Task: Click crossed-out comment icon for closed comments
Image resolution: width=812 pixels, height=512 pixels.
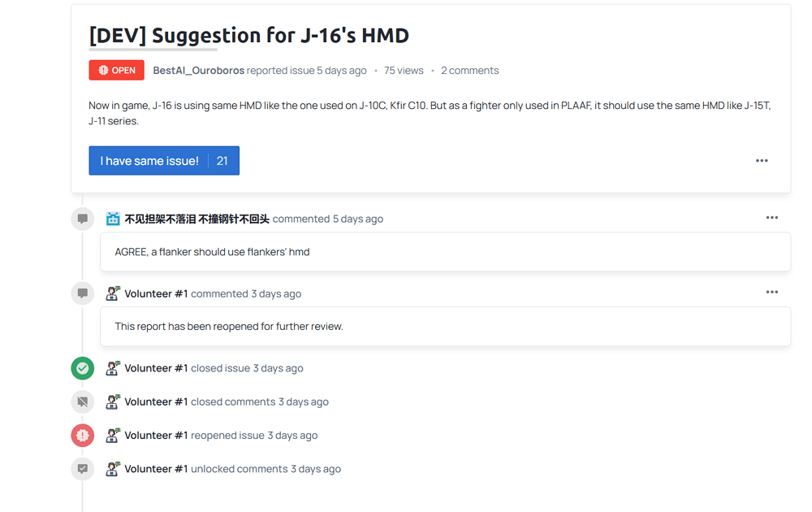Action: tap(82, 401)
